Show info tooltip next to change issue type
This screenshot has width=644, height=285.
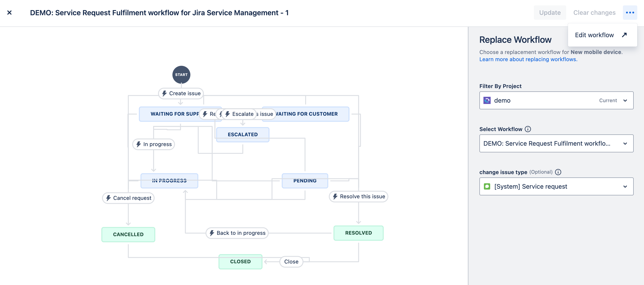[x=558, y=172]
